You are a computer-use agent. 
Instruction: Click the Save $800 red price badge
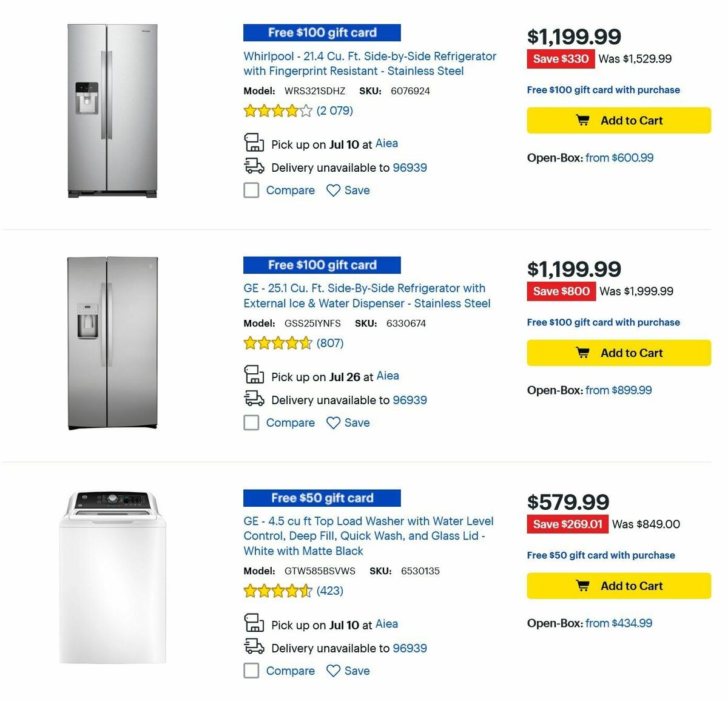coord(561,291)
